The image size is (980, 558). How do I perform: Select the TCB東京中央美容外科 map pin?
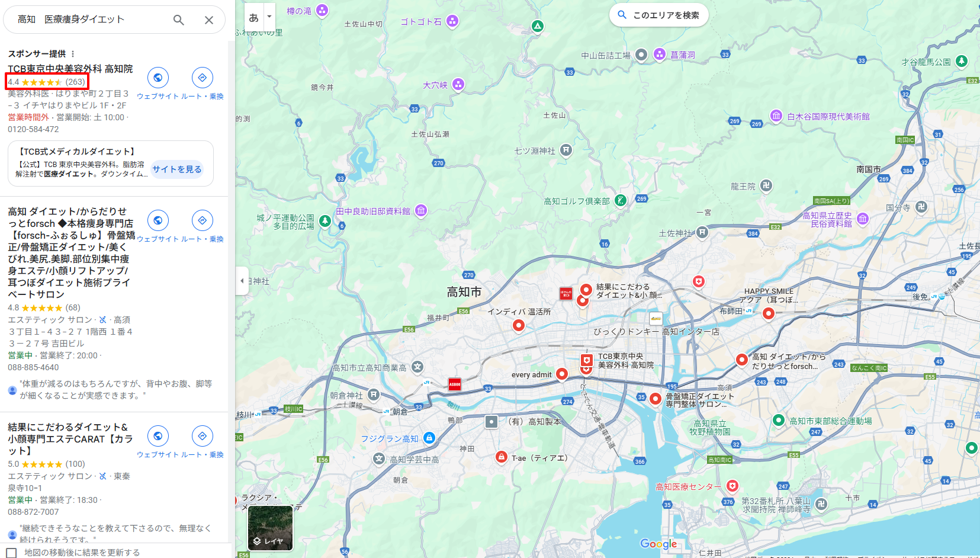[x=586, y=361]
